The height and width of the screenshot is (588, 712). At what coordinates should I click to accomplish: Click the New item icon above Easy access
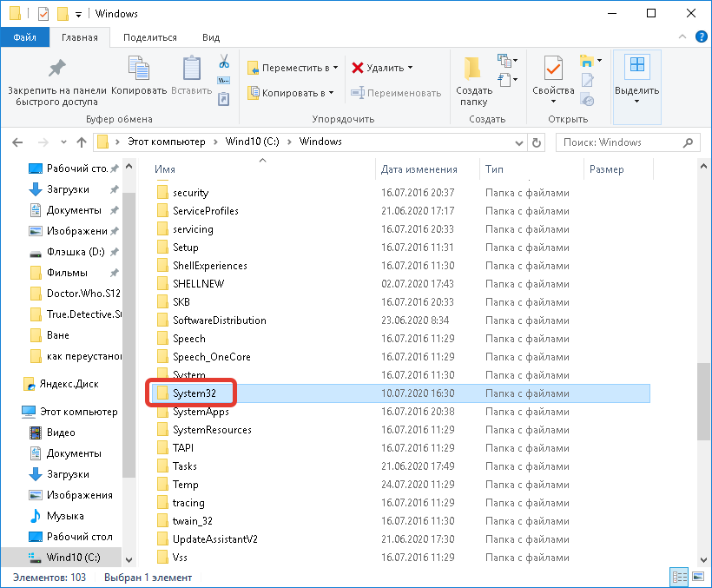(504, 59)
